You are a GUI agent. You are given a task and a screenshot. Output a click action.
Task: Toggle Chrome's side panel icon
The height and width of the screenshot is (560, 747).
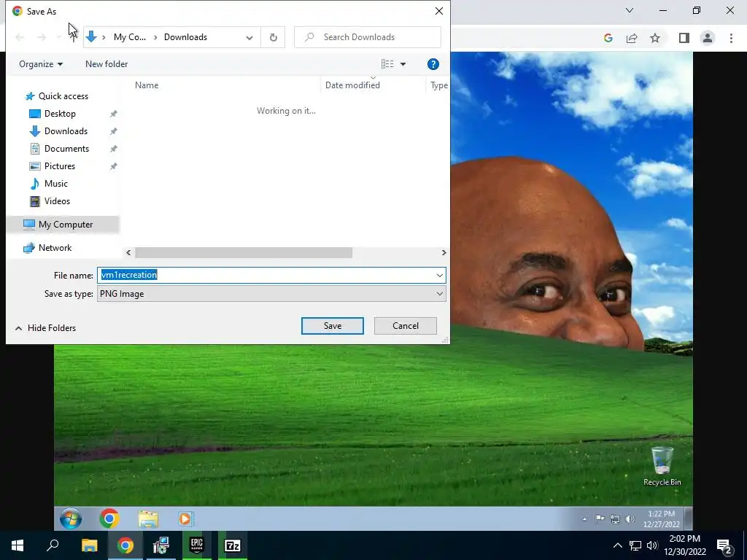pyautogui.click(x=684, y=38)
